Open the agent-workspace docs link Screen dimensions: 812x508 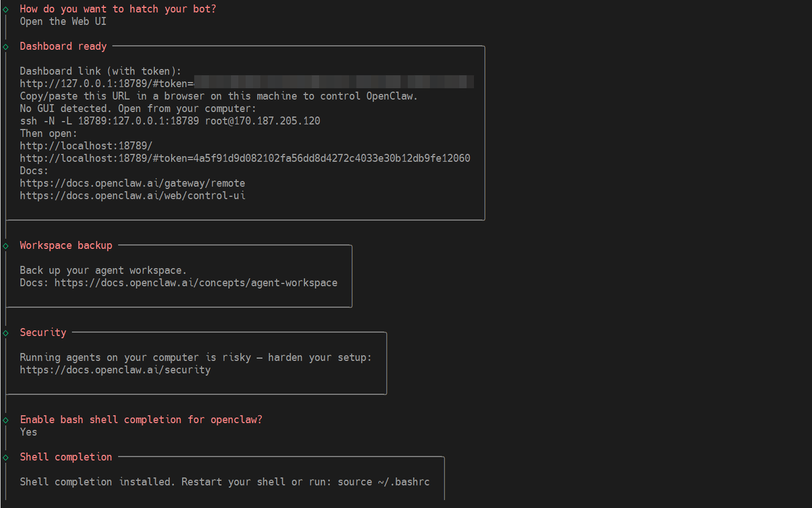[196, 283]
